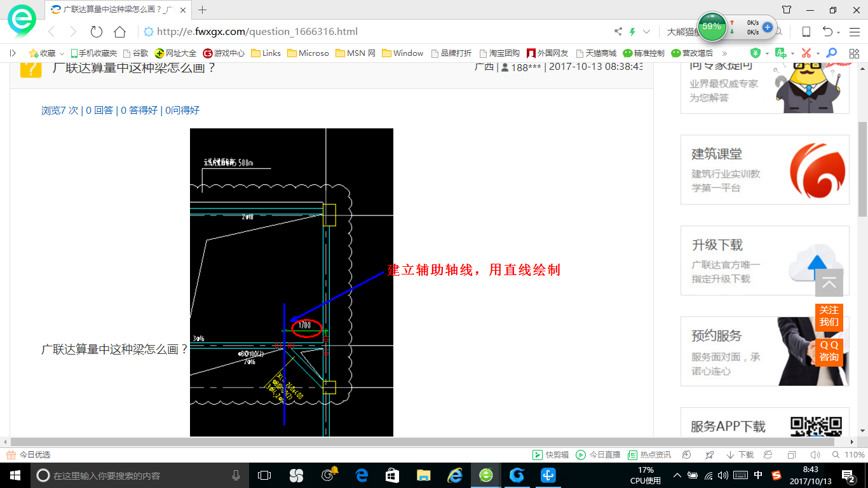Open the 天猫商城 bookmark

[x=595, y=53]
